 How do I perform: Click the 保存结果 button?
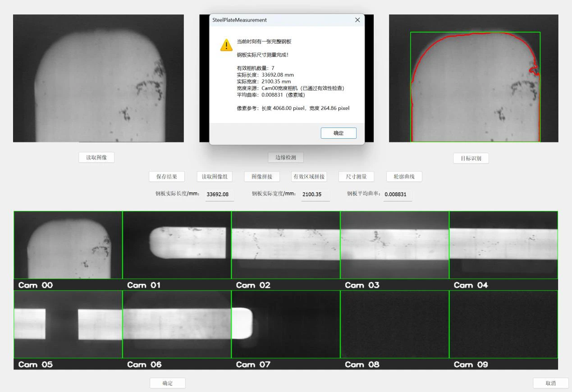click(167, 177)
